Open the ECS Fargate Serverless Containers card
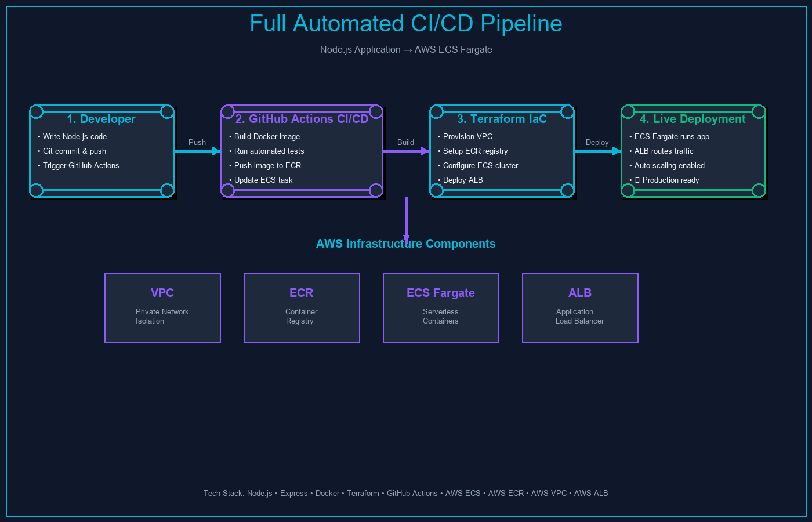 pos(441,307)
